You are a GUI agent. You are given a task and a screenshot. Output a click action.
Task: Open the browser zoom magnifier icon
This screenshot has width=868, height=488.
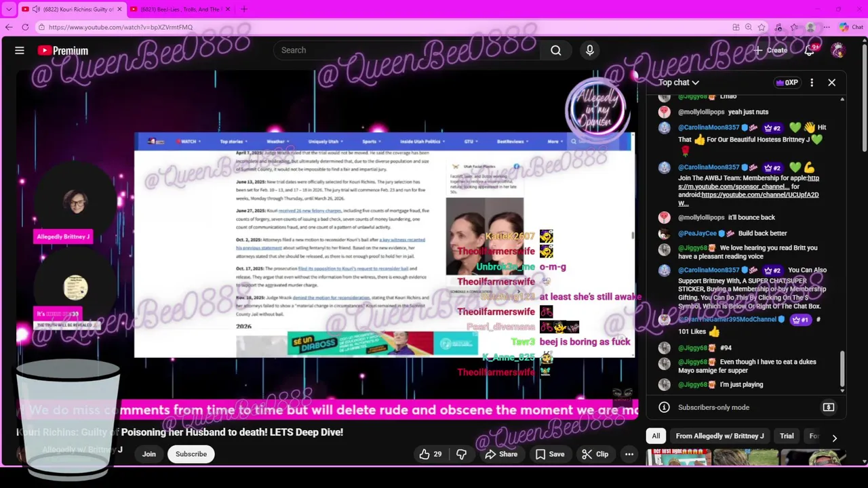coord(749,27)
